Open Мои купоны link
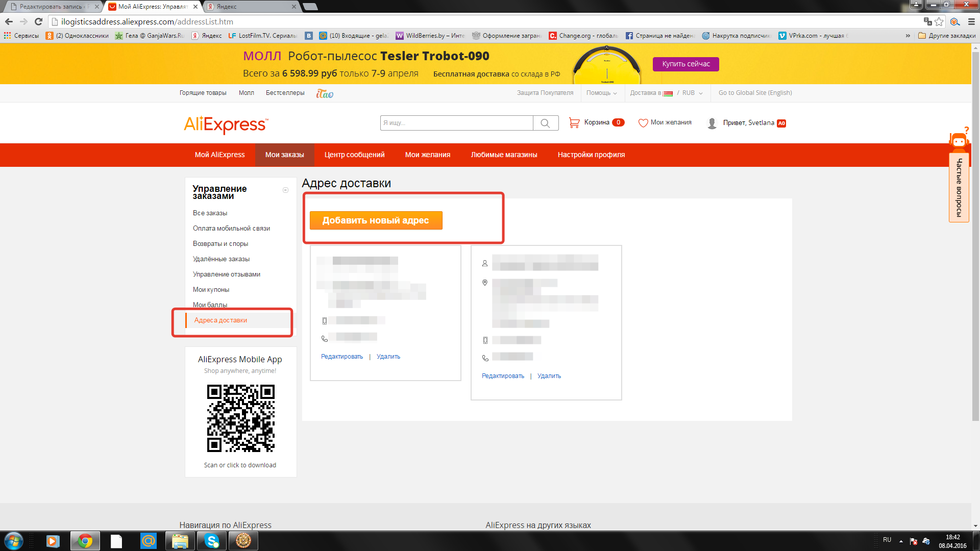The width and height of the screenshot is (980, 551). click(x=211, y=290)
